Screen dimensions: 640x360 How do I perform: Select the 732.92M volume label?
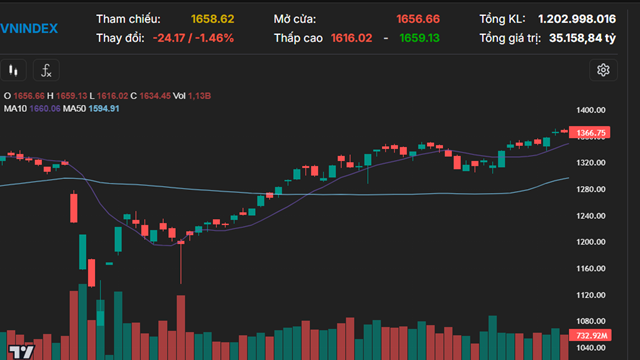590,336
